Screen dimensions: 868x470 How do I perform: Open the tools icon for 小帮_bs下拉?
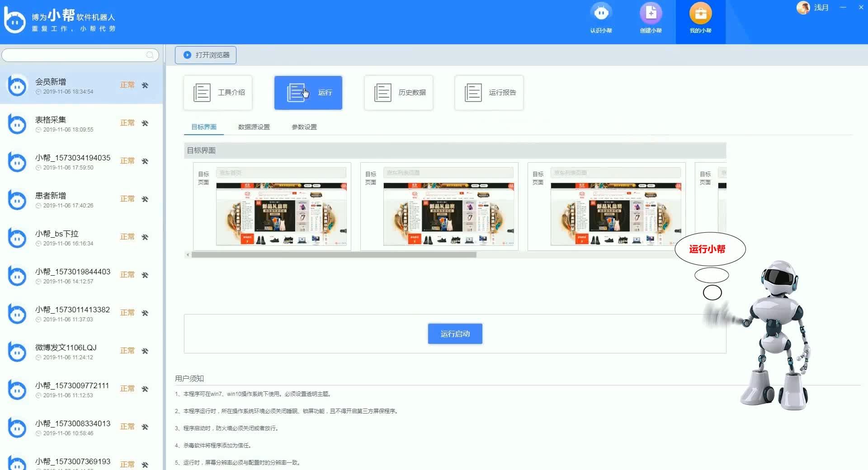(145, 237)
